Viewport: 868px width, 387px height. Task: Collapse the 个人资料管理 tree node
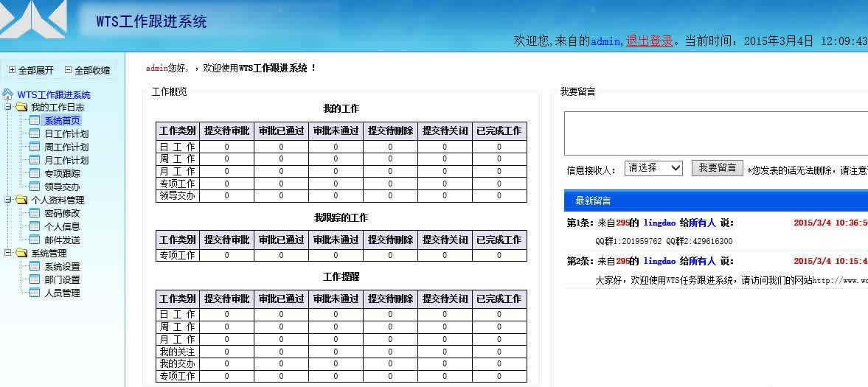tap(8, 200)
